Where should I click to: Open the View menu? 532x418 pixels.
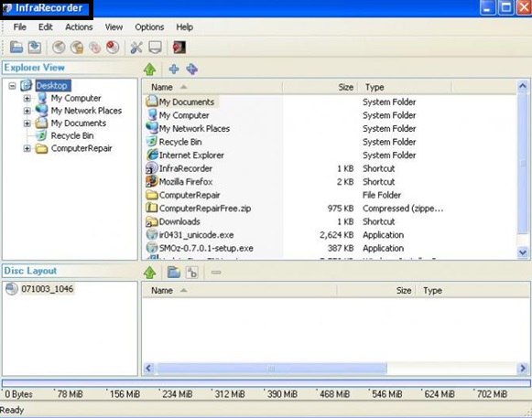tap(114, 27)
